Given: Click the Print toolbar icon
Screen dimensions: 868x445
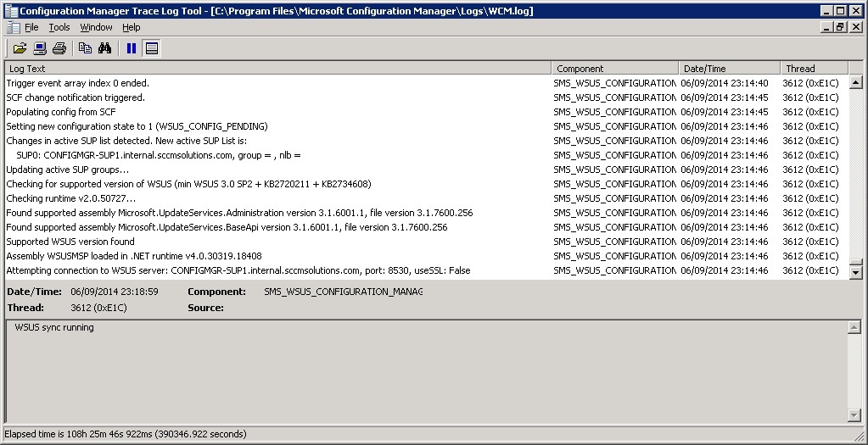Looking at the screenshot, I should [59, 48].
